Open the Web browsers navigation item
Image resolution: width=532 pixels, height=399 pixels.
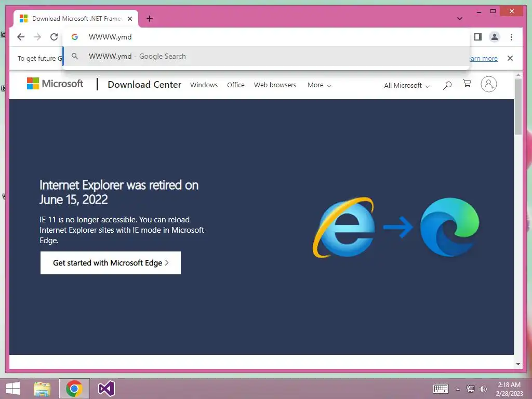click(x=275, y=85)
